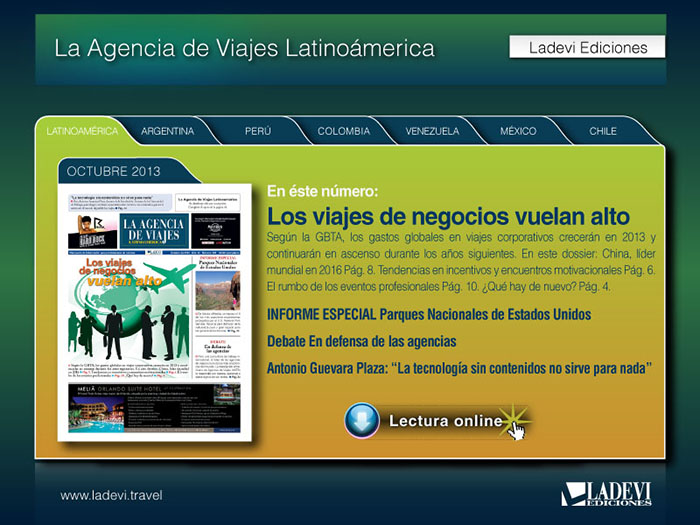The width and height of the screenshot is (700, 525).
Task: Open Informe Especial Parques Nacionales article
Action: coord(429,314)
